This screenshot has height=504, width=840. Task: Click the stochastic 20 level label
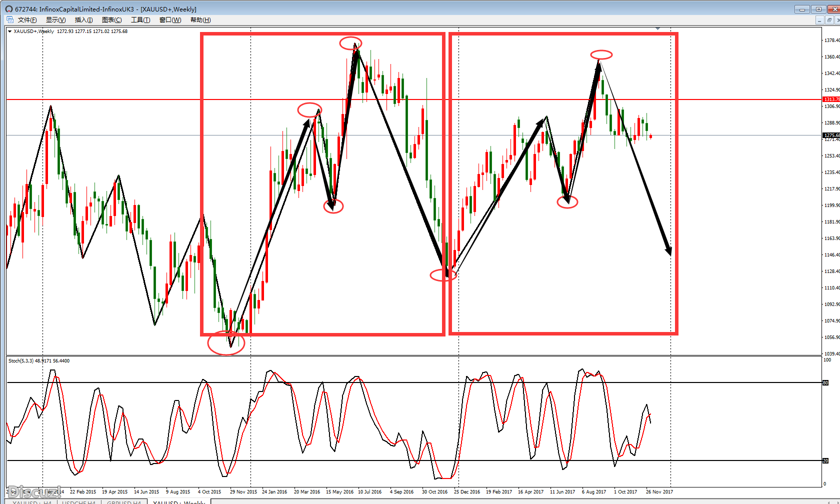click(x=825, y=461)
